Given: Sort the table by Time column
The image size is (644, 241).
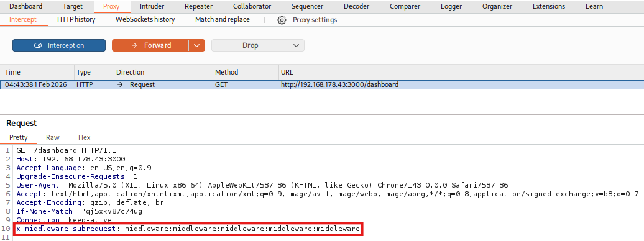Looking at the screenshot, I should (x=37, y=72).
